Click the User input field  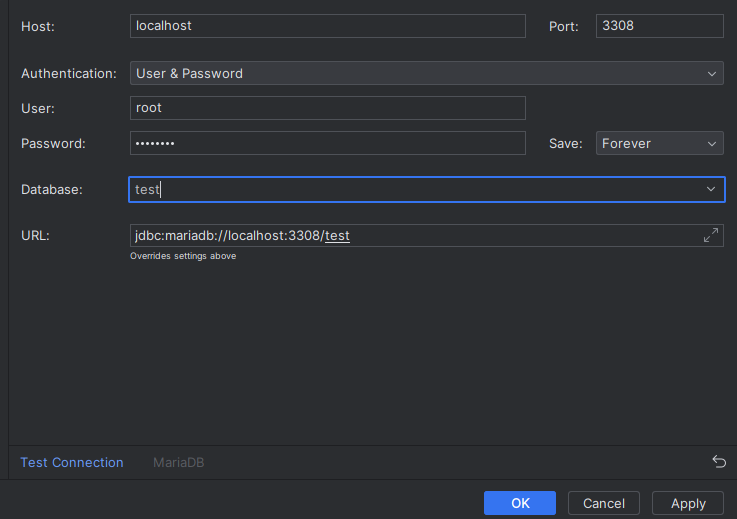tap(328, 108)
